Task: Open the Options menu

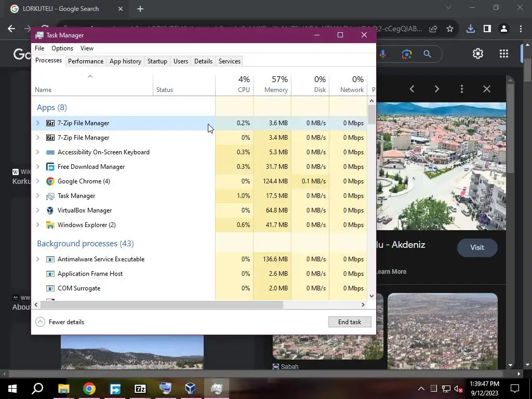Action: pos(62,48)
